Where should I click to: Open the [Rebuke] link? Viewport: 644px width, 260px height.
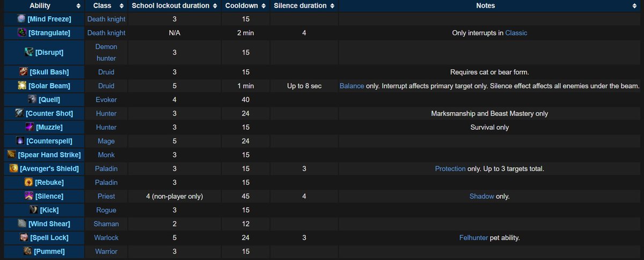49,182
